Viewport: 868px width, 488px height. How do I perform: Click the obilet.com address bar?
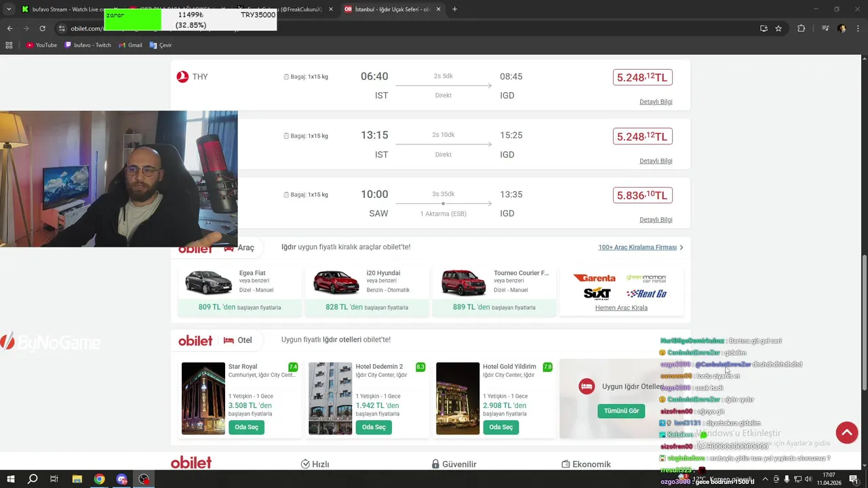click(x=407, y=28)
